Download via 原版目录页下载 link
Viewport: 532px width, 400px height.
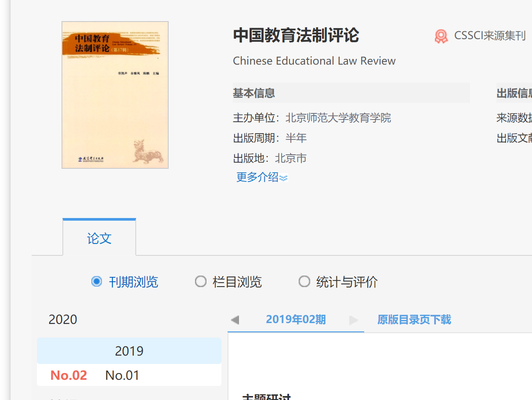coord(414,320)
